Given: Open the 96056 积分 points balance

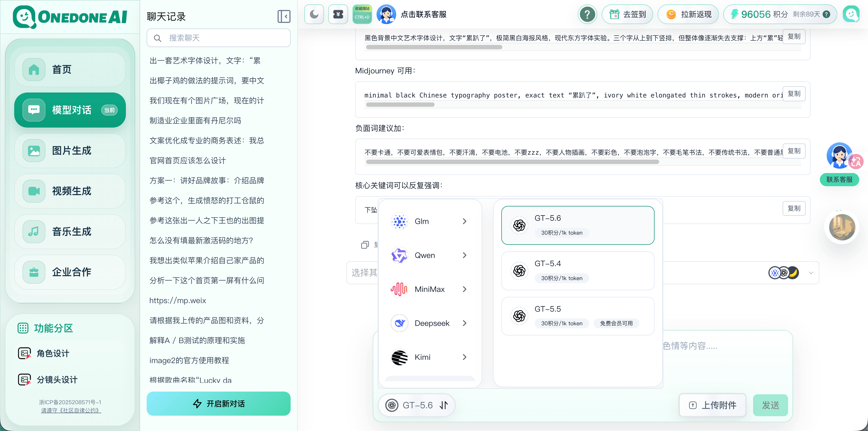Looking at the screenshot, I should click(x=780, y=14).
